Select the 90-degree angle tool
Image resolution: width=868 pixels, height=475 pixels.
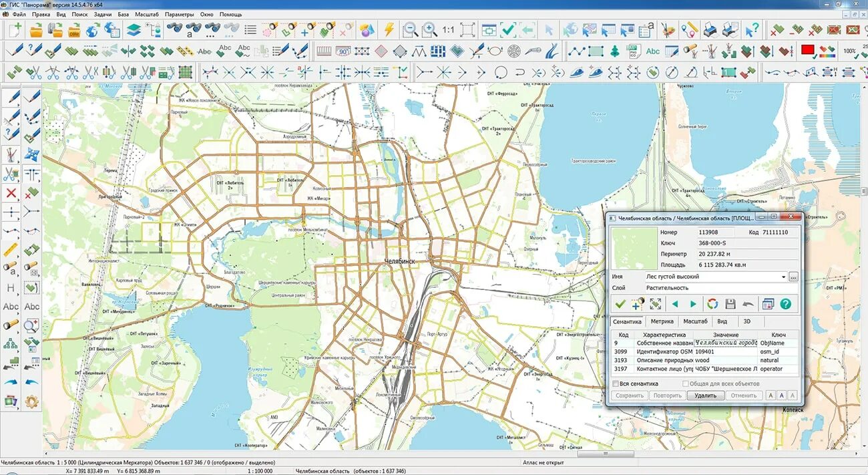pos(343,51)
